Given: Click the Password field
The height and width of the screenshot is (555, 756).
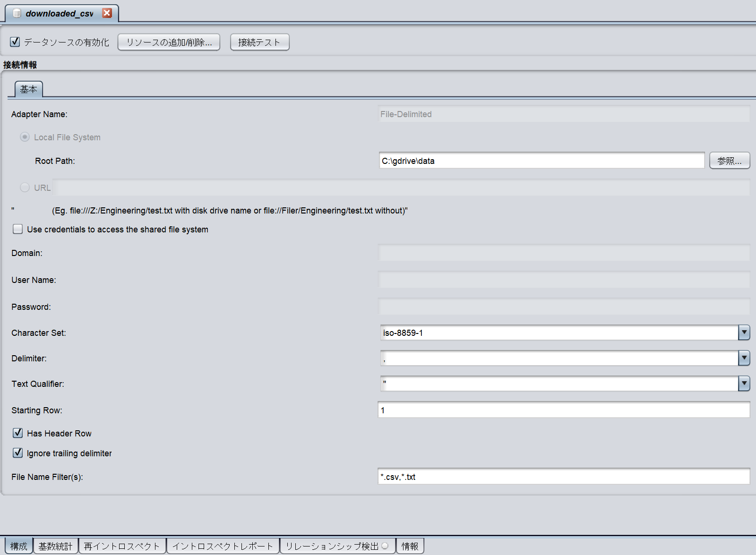Looking at the screenshot, I should (564, 307).
